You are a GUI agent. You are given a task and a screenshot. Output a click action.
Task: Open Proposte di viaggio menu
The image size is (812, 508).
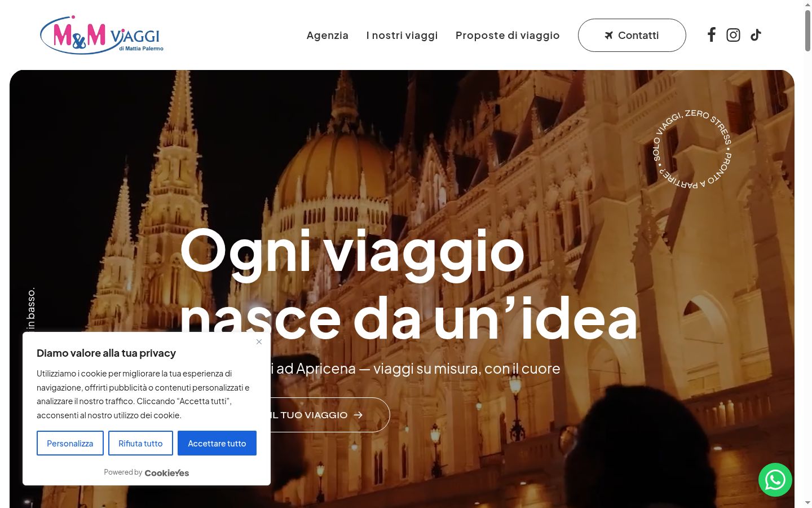click(x=507, y=35)
